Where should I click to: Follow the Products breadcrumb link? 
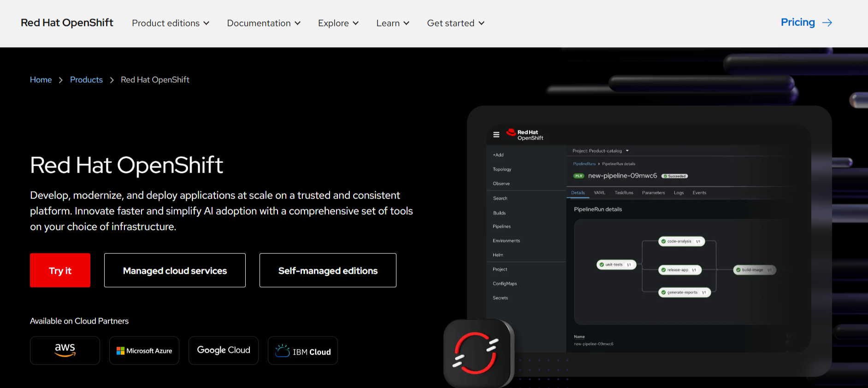coord(86,80)
